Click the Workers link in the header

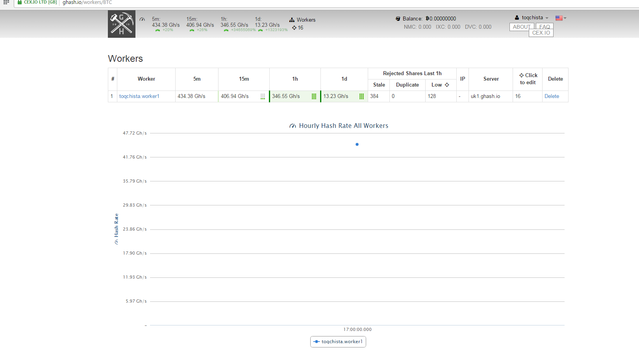(x=306, y=20)
